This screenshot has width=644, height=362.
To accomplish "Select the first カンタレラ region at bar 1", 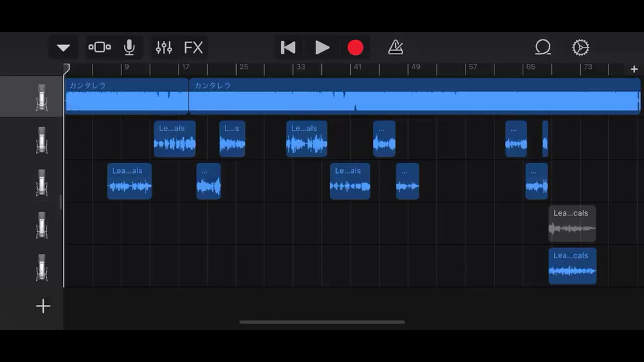I will point(127,96).
